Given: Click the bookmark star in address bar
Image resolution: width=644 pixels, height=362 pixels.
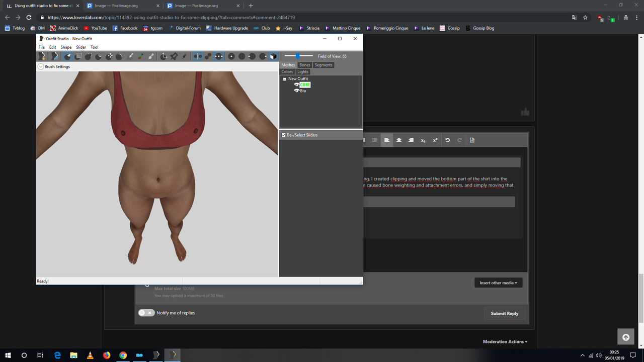Looking at the screenshot, I should click(585, 17).
